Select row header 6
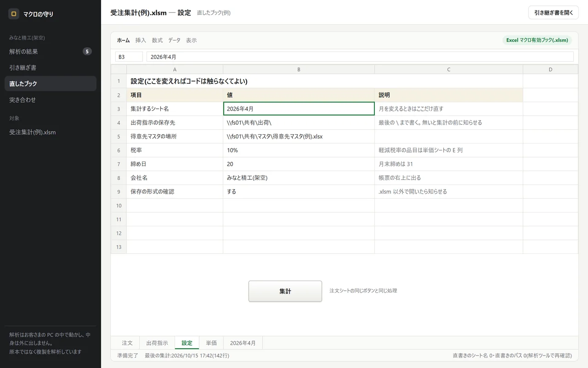Screen dimensions: 588x368 tap(119, 150)
